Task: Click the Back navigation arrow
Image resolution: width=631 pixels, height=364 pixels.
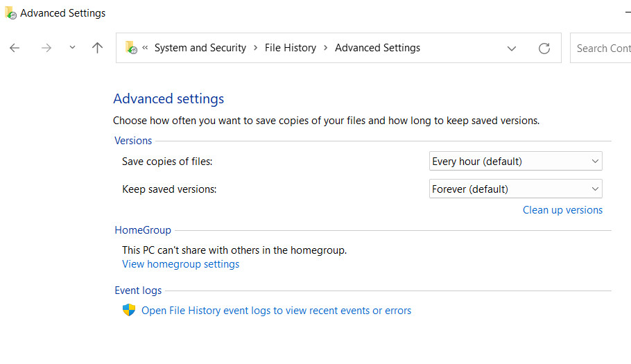Action: [x=15, y=48]
